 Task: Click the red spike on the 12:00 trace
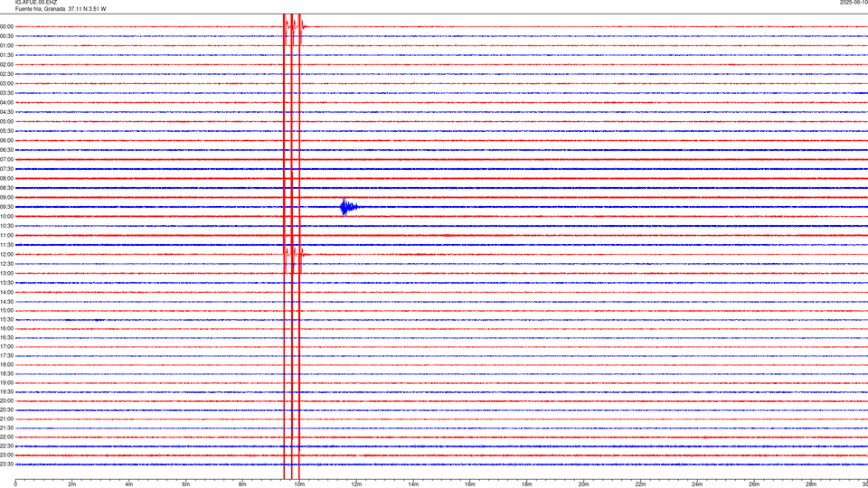tap(293, 255)
